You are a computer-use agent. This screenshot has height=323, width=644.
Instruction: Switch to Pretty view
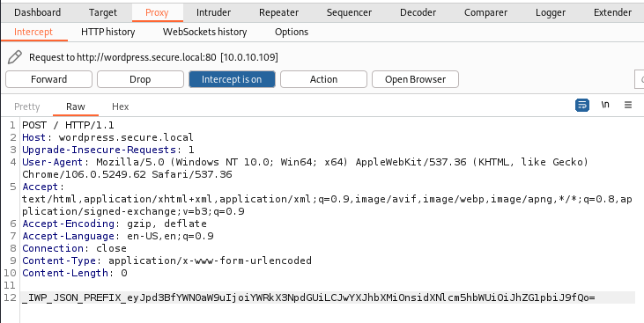point(26,106)
